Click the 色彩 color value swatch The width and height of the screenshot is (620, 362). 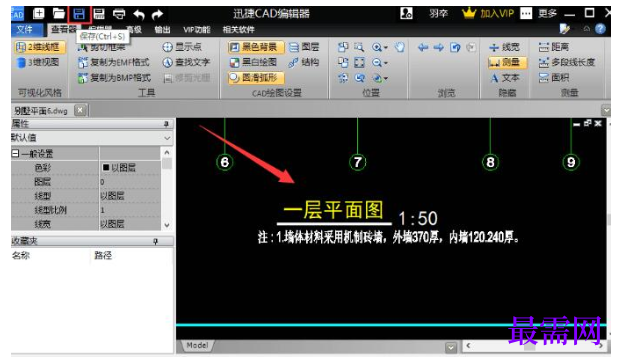click(106, 168)
